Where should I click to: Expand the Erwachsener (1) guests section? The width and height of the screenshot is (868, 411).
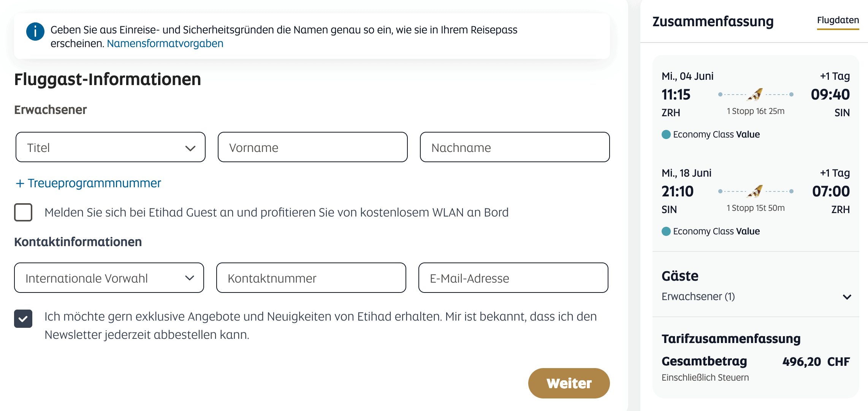(847, 297)
